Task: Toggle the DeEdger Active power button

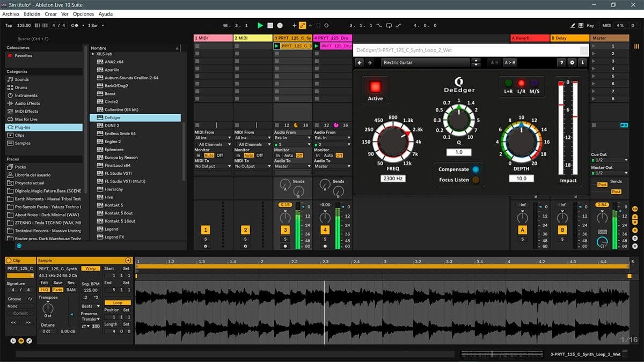Action: [x=375, y=86]
